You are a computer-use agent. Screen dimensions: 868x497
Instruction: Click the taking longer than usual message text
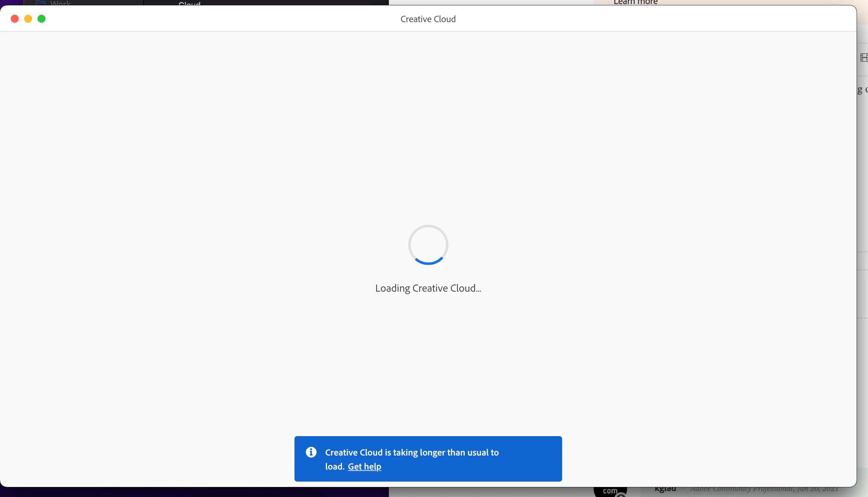pos(412,452)
